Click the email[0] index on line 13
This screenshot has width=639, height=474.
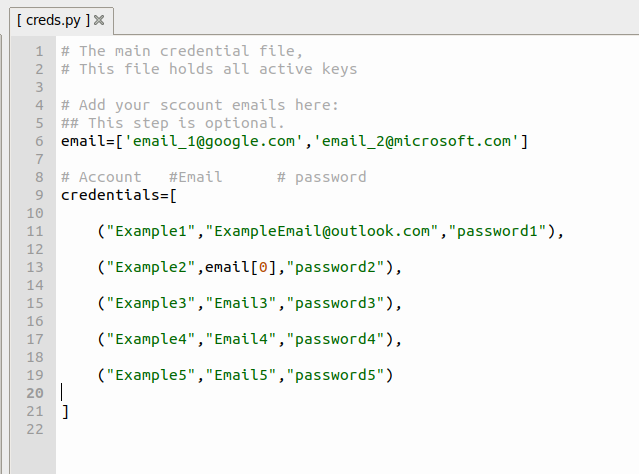pos(241,267)
